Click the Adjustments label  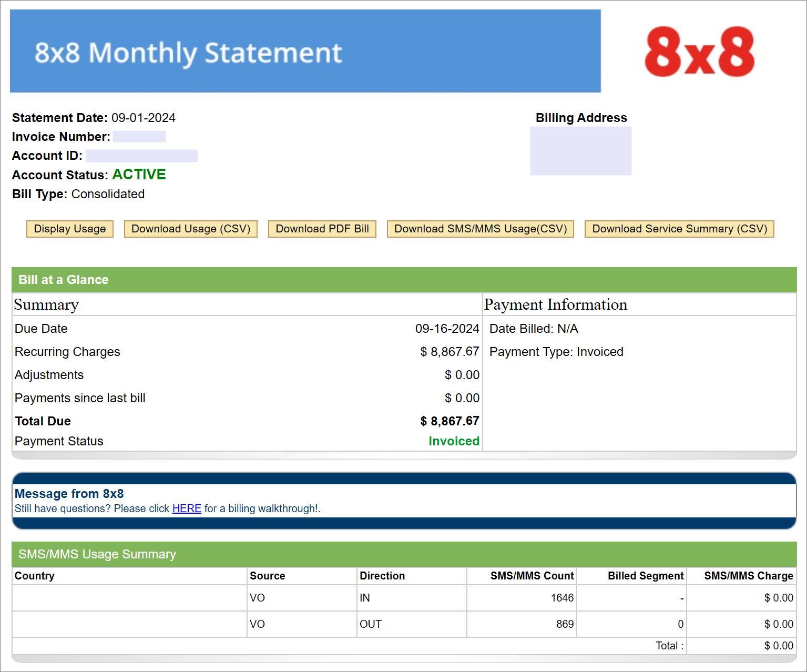click(x=49, y=375)
